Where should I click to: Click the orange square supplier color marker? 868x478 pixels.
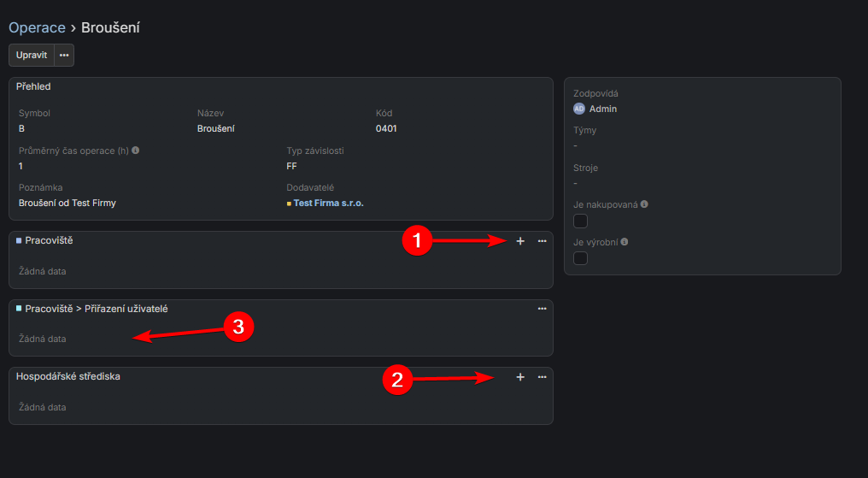pos(289,204)
